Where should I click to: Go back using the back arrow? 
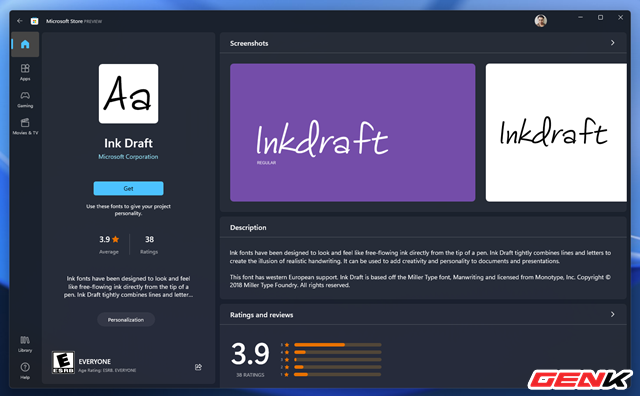[x=20, y=21]
